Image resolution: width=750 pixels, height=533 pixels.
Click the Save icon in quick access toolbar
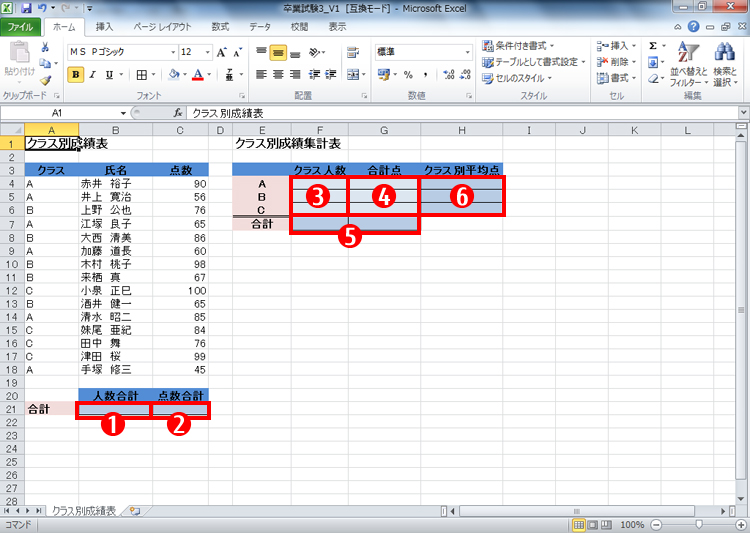coord(26,8)
